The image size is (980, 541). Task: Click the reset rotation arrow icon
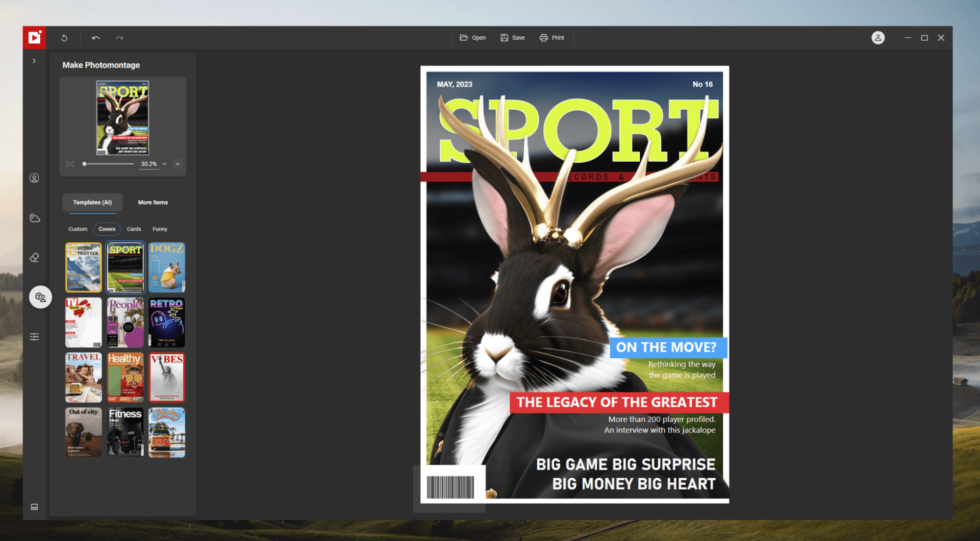(x=64, y=38)
